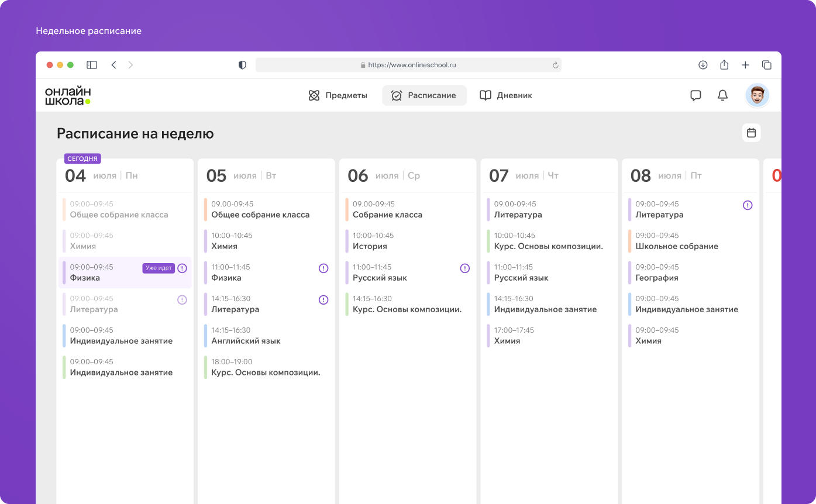The width and height of the screenshot is (816, 504).
Task: Reload the page in address bar
Action: 555,65
